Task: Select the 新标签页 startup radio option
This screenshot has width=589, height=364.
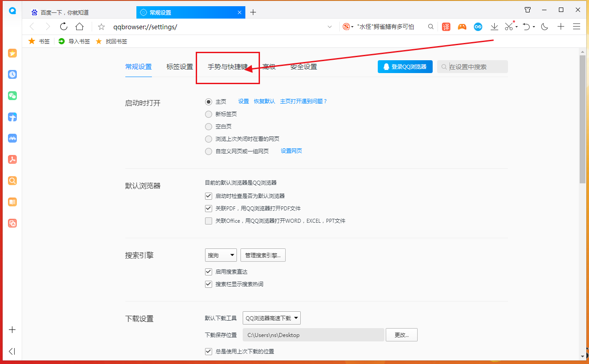Action: tap(209, 114)
